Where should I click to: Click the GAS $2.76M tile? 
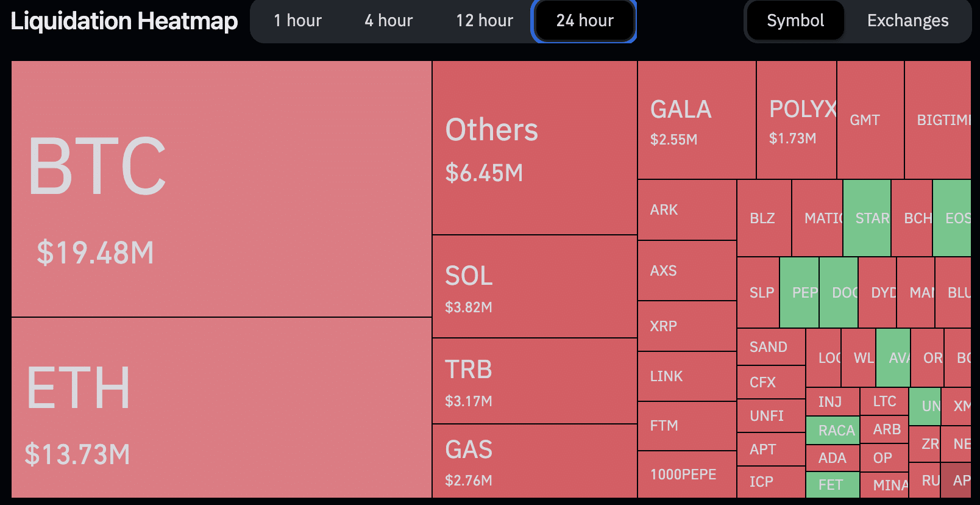coord(534,461)
